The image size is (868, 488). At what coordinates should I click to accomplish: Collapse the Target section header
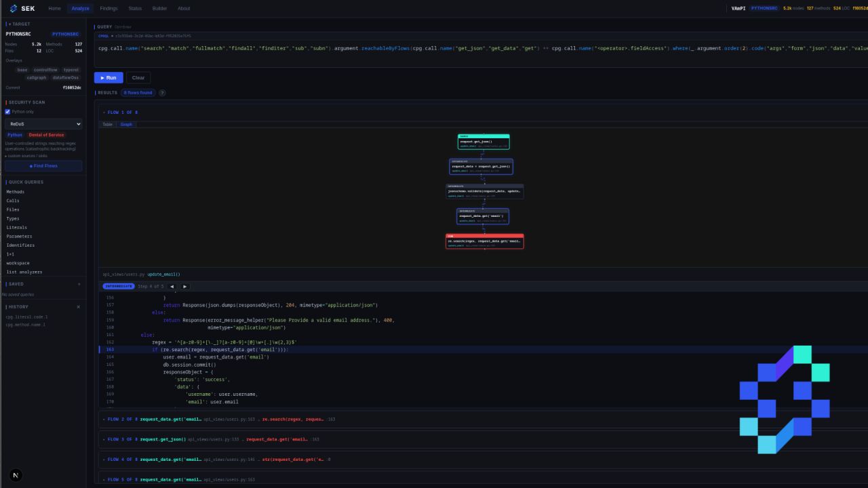tap(19, 24)
